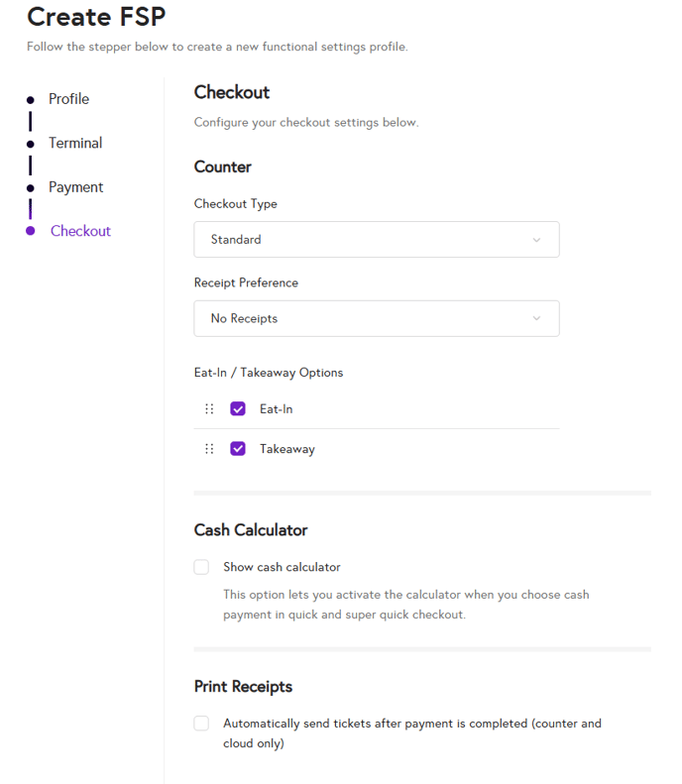The width and height of the screenshot is (682, 784).
Task: Navigate to the Payment step
Action: click(x=76, y=187)
